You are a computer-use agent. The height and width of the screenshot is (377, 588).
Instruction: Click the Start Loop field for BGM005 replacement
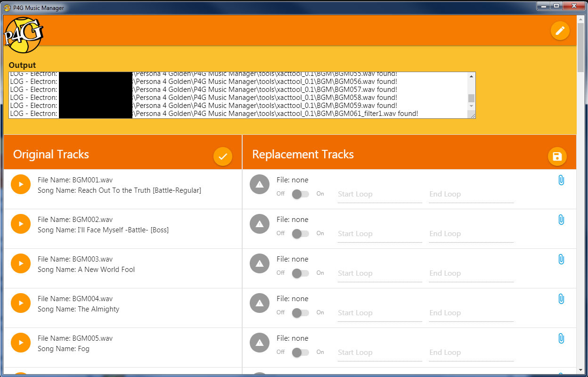[380, 353]
